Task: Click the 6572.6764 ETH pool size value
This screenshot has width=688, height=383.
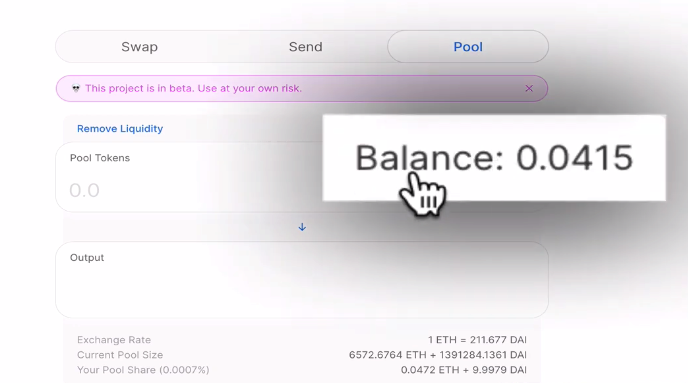Action: coord(388,354)
